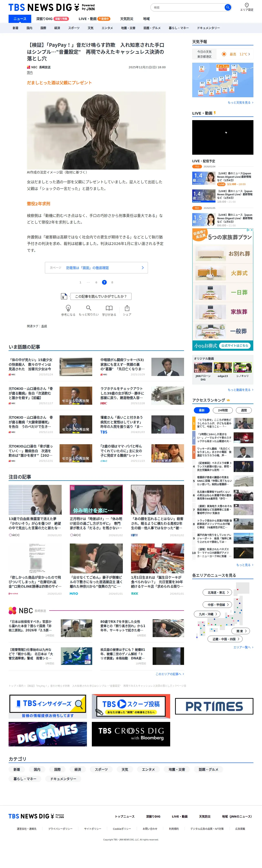This screenshot has width=262, height=868.
Task: Click the footer TBS NEWS DIG logo
Action: (36, 816)
